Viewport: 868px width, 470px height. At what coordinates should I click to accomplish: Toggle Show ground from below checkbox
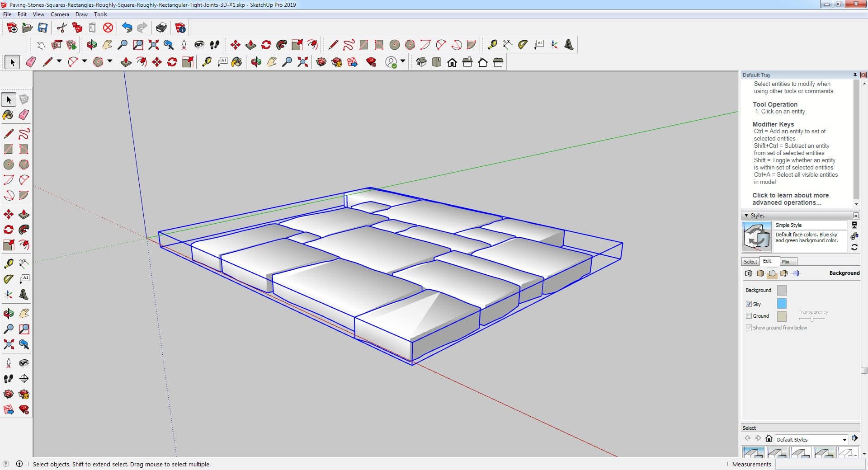pos(749,328)
